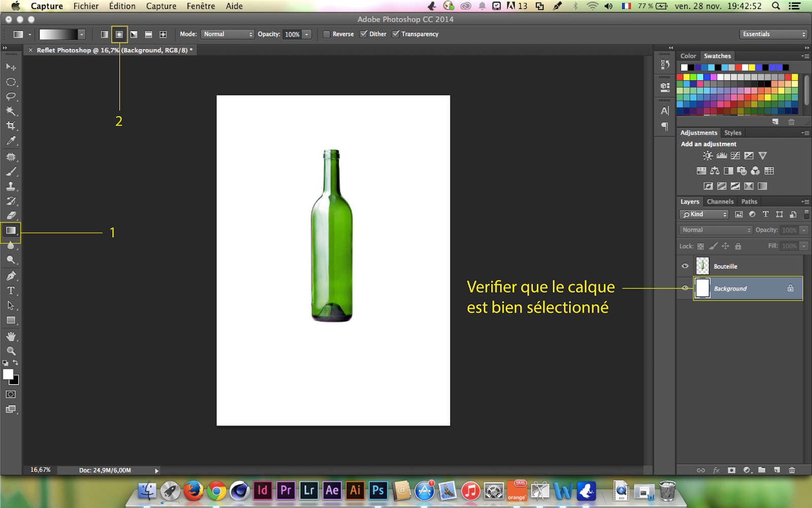Open the layer blend mode dropdown

point(716,230)
